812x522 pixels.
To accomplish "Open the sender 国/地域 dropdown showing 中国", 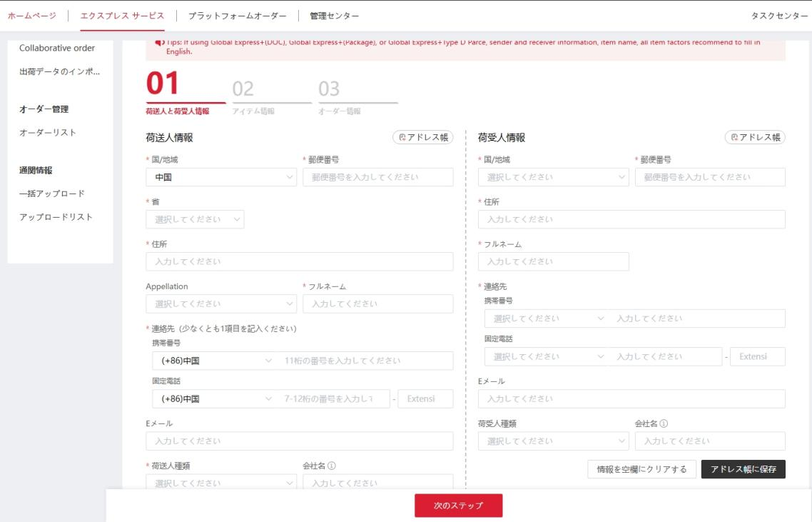I will point(221,176).
